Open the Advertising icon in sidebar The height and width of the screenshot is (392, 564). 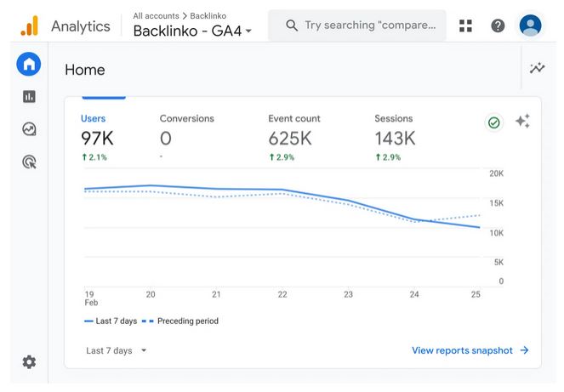click(29, 162)
